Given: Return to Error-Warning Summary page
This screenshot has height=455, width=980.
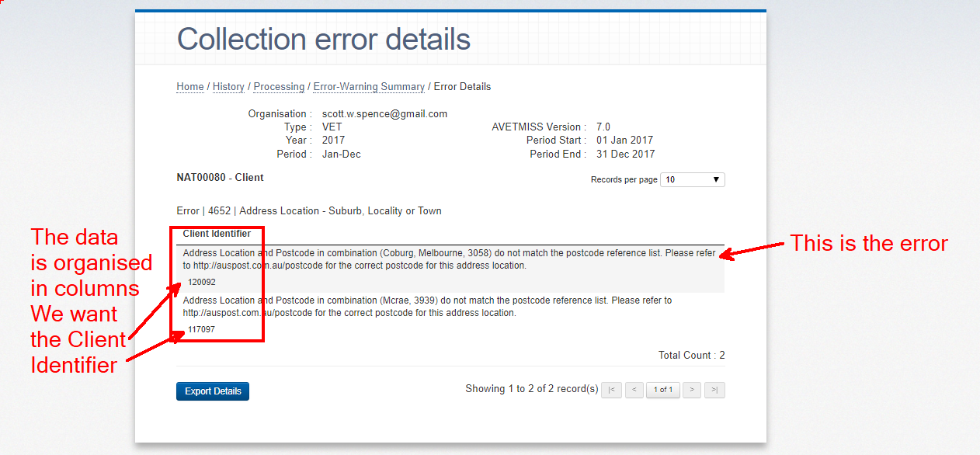Looking at the screenshot, I should 369,87.
